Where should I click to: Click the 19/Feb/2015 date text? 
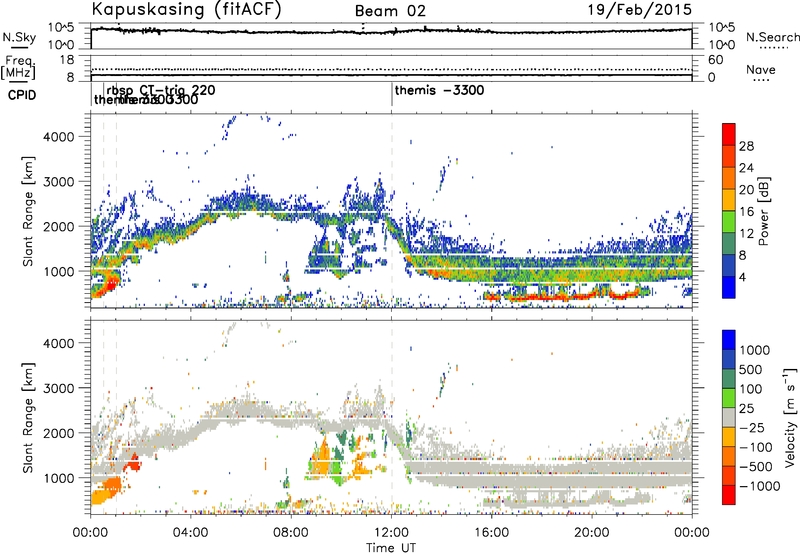coord(640,9)
